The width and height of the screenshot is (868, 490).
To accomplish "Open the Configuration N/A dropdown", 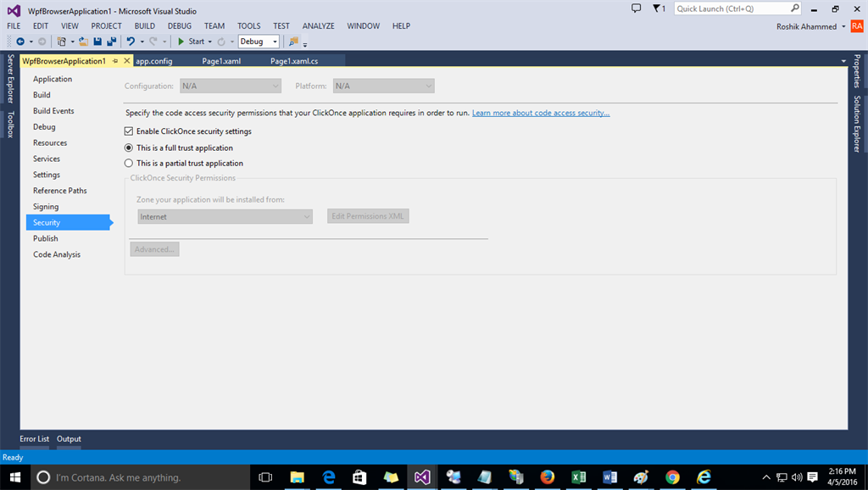I will click(x=231, y=86).
